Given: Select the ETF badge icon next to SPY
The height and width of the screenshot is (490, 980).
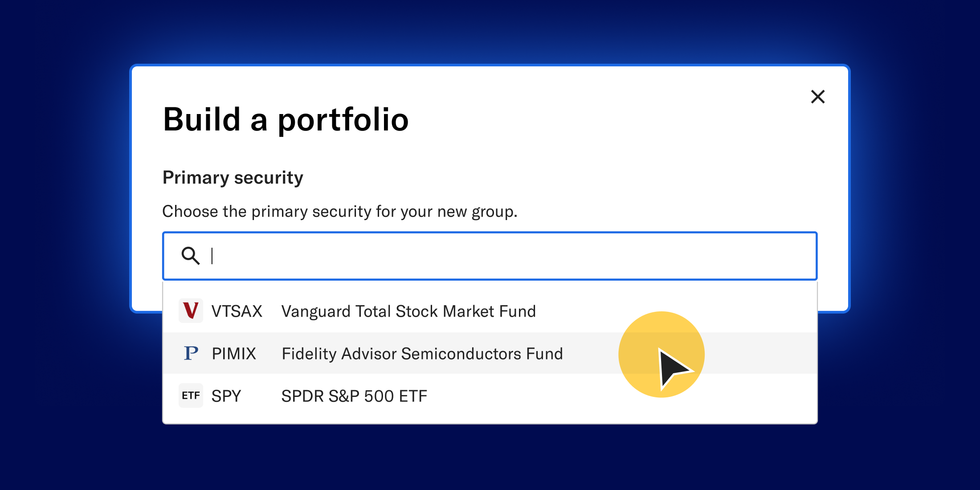Looking at the screenshot, I should [191, 395].
